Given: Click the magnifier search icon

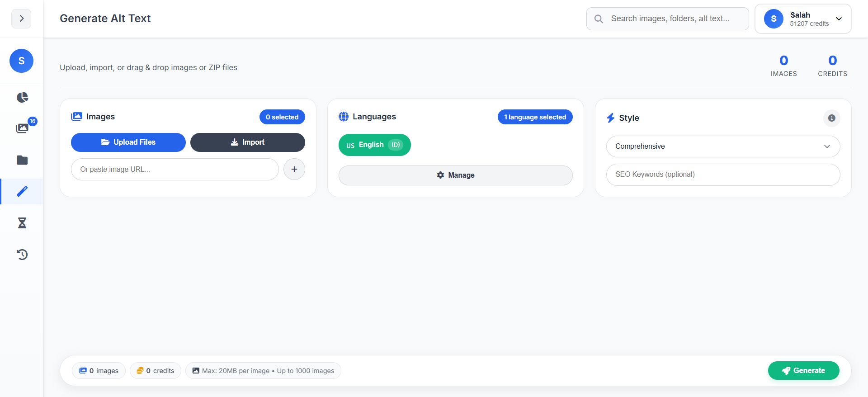Looking at the screenshot, I should 599,19.
